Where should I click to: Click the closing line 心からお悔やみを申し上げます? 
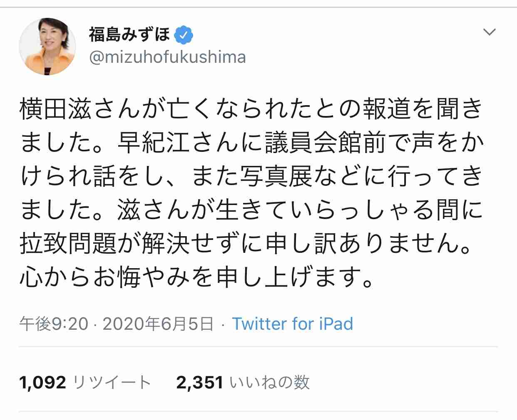196,277
